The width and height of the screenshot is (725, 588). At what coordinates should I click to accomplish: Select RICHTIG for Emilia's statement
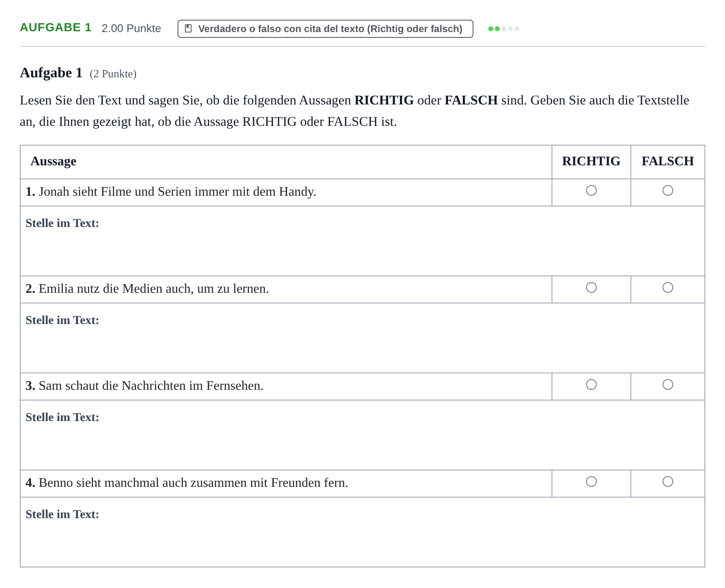point(591,287)
